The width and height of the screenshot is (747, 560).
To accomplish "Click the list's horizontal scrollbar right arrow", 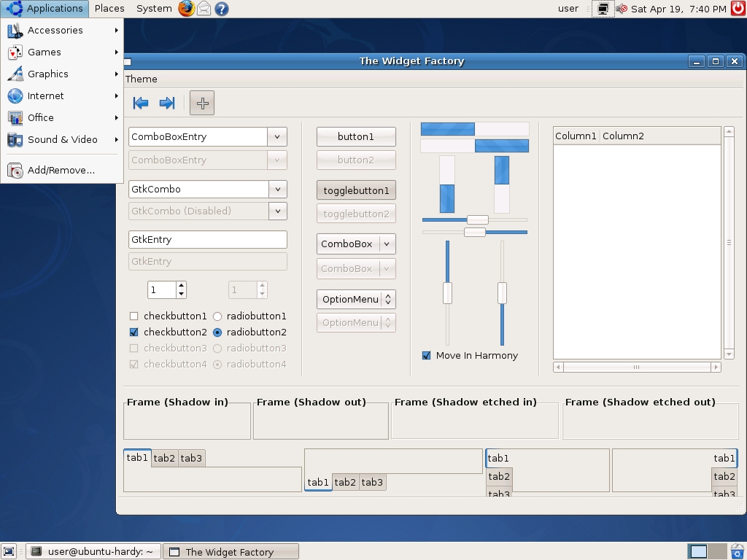I will pyautogui.click(x=716, y=367).
